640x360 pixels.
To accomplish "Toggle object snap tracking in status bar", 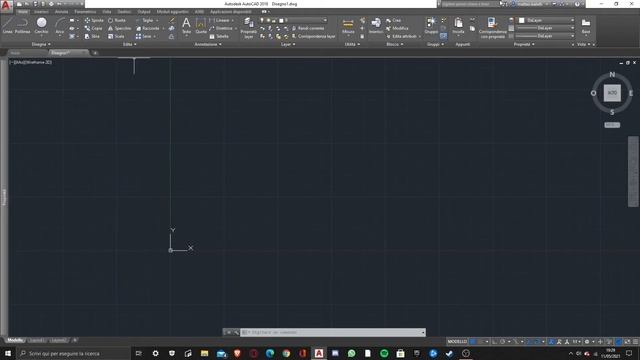I will pyautogui.click(x=529, y=342).
